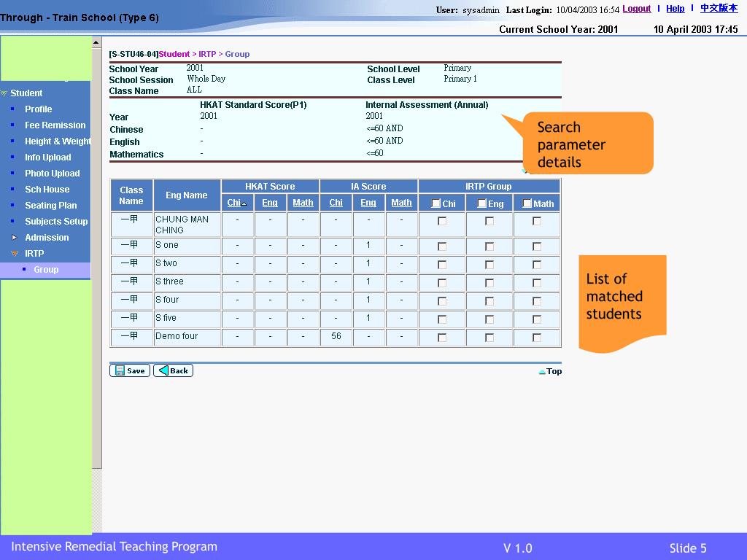This screenshot has width=747, height=560.
Task: Check Eng group for S four
Action: 489,301
